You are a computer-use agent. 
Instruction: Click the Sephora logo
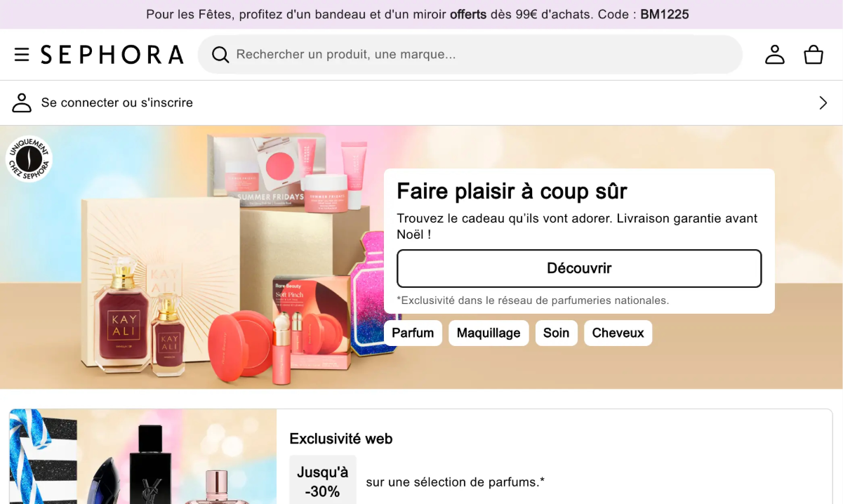(x=112, y=55)
